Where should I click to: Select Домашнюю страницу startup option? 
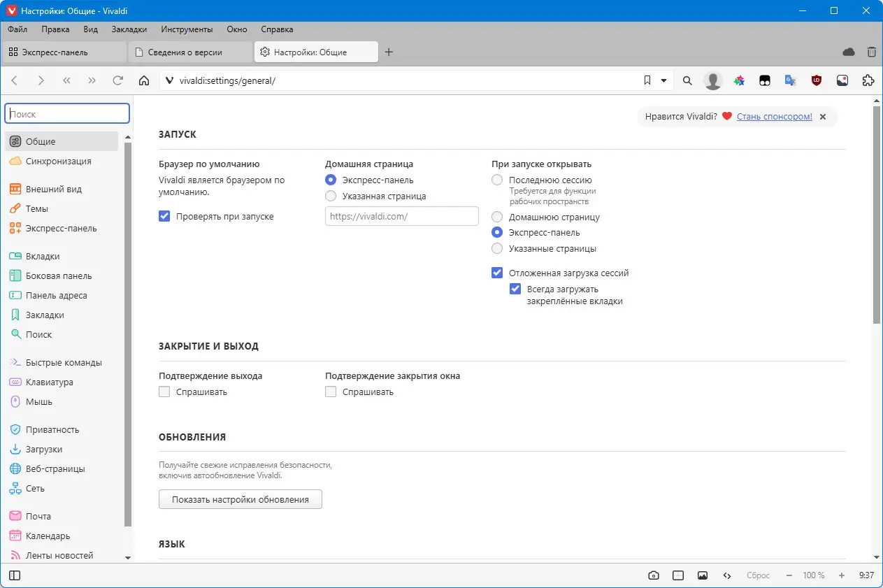point(497,217)
